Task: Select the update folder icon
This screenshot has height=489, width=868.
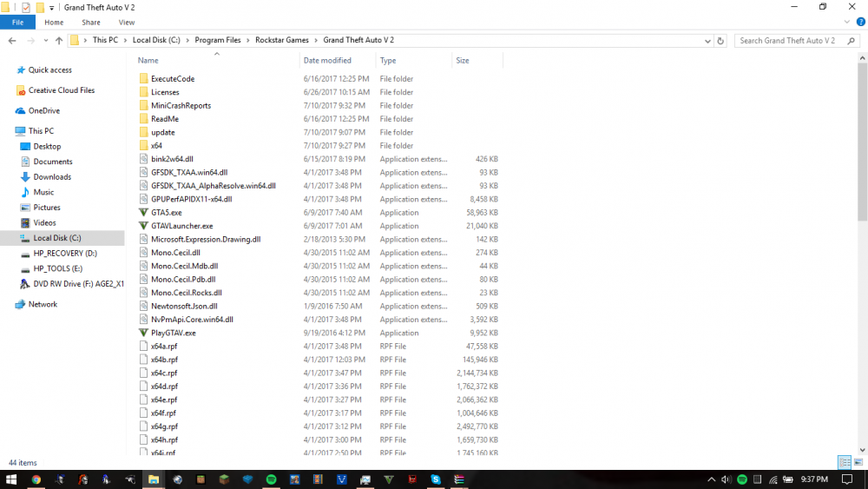Action: [x=143, y=132]
